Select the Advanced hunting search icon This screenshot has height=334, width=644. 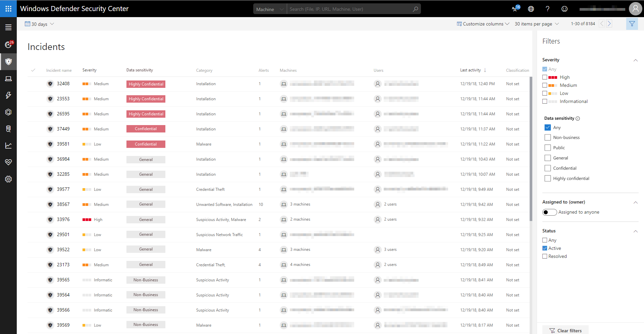point(8,129)
